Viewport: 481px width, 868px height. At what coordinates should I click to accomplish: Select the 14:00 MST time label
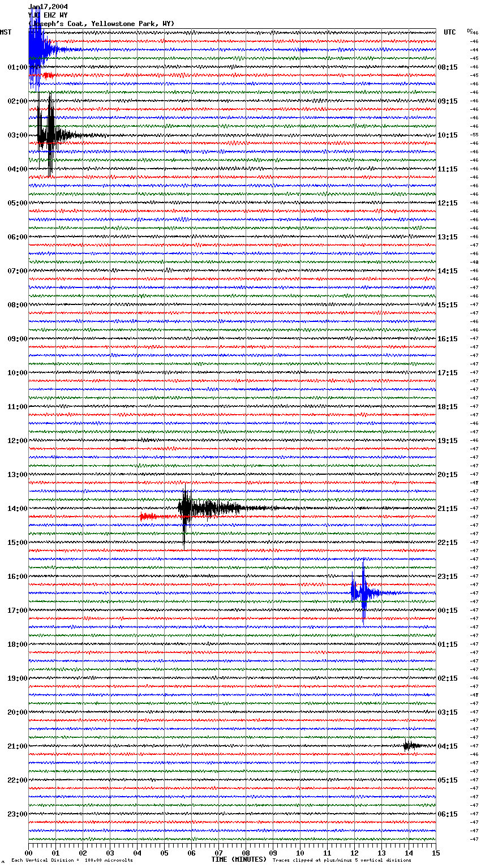click(18, 509)
